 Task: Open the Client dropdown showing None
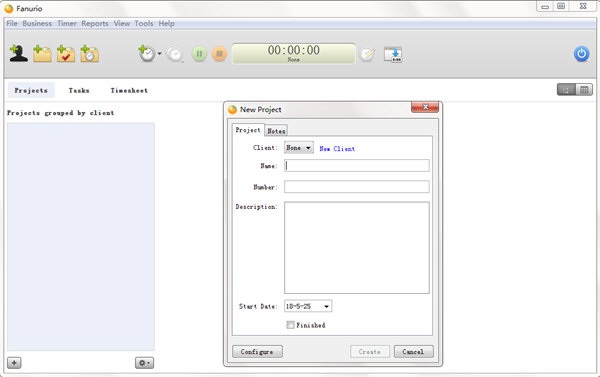pyautogui.click(x=299, y=148)
